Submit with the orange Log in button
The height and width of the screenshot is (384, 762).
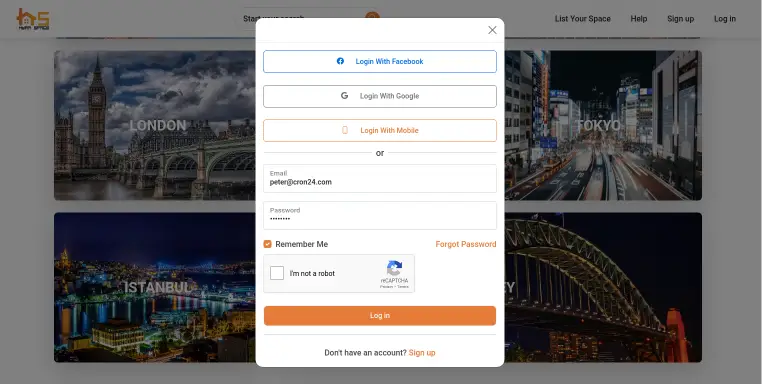click(x=380, y=316)
